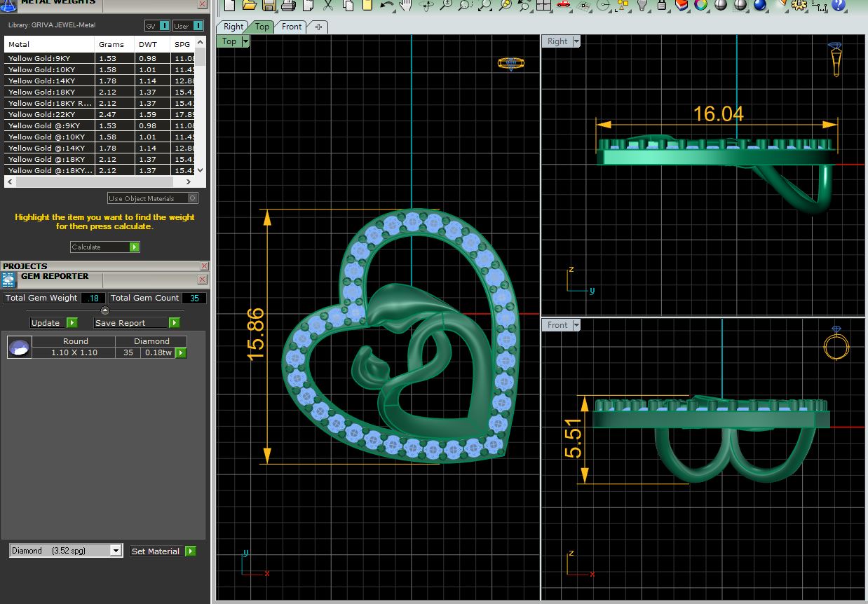This screenshot has width=868, height=604.
Task: Click the 1.10 X 1.10 gem size cell
Action: pyautogui.click(x=74, y=352)
